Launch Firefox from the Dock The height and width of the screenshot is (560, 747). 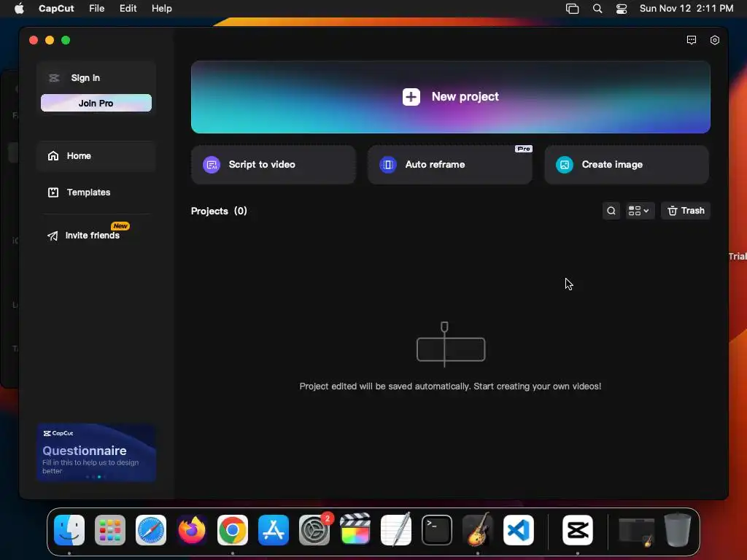[192, 530]
